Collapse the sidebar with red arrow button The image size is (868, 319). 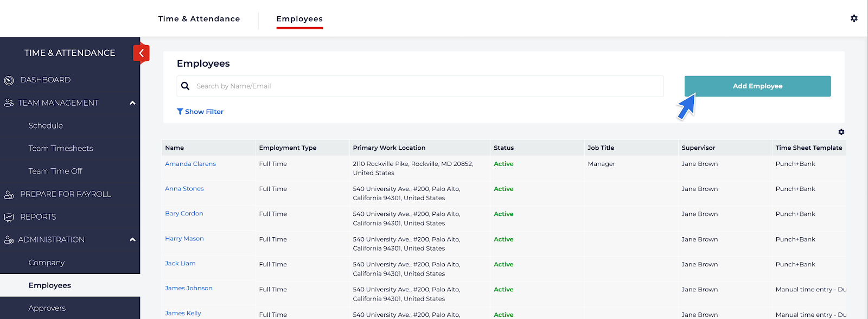141,53
